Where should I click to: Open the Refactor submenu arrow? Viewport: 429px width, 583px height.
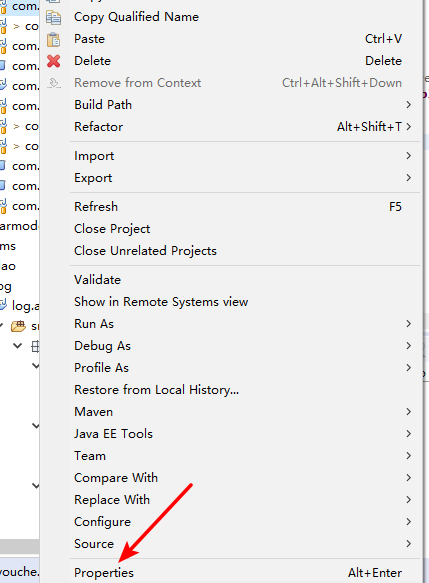(x=409, y=127)
